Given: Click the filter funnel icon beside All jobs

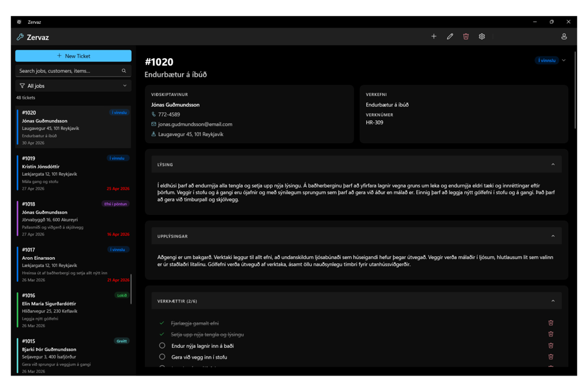Looking at the screenshot, I should click(22, 86).
